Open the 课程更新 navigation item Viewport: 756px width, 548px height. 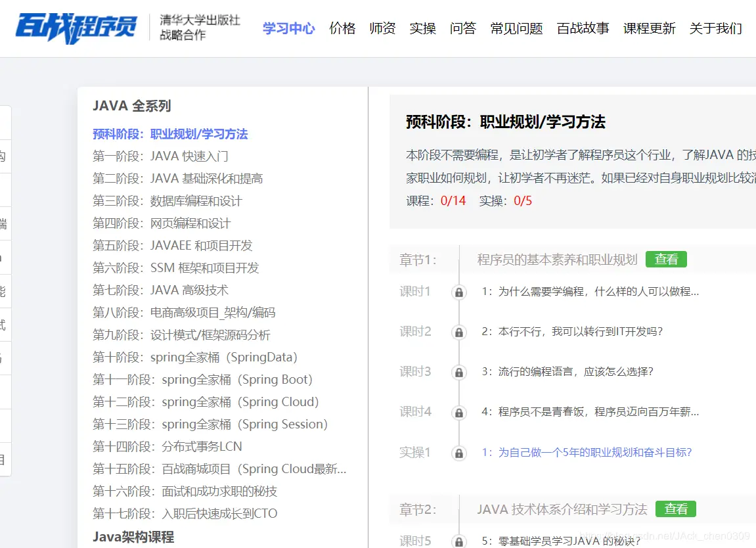[649, 28]
